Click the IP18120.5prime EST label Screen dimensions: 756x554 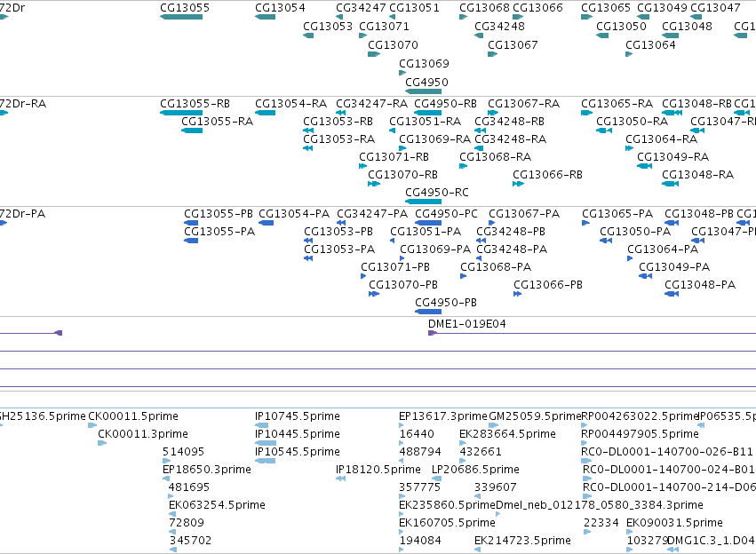pos(378,470)
